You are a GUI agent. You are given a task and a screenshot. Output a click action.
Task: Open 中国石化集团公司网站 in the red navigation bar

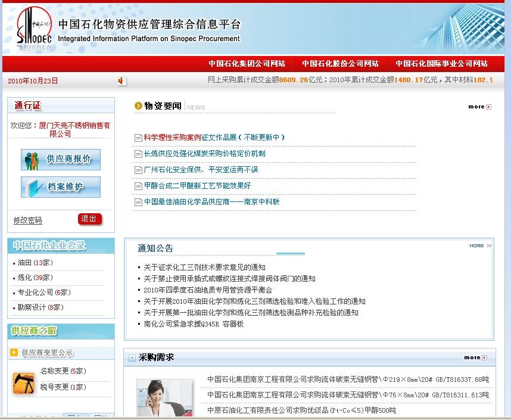coord(247,63)
